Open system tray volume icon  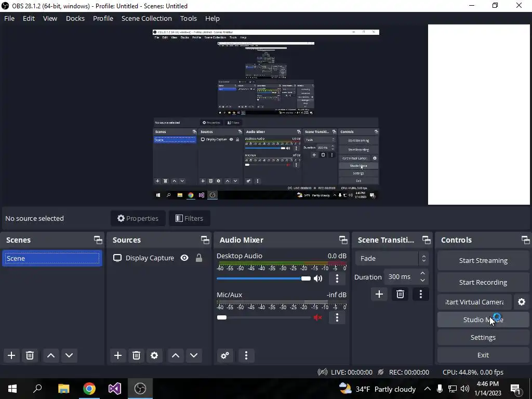coord(465,389)
